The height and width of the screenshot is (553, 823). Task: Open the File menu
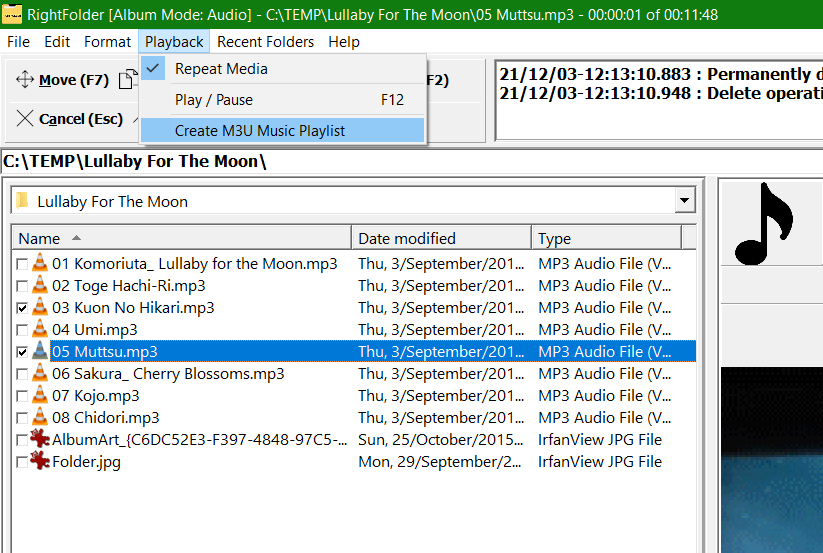(18, 41)
